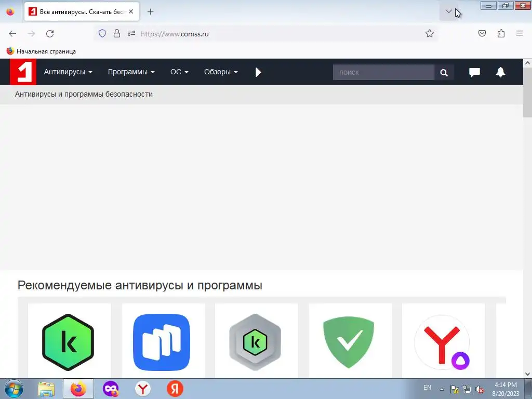The height and width of the screenshot is (399, 532).
Task: Click the site security padlock icon
Action: point(117,33)
